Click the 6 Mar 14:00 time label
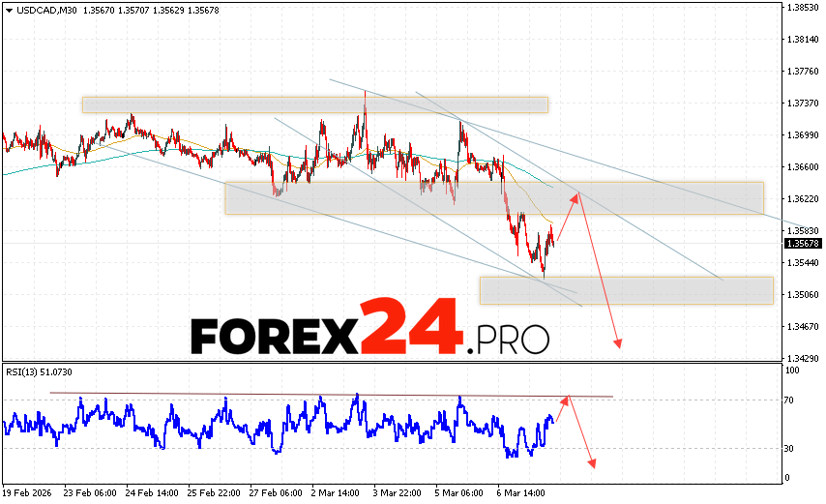The height and width of the screenshot is (504, 826). tap(519, 490)
